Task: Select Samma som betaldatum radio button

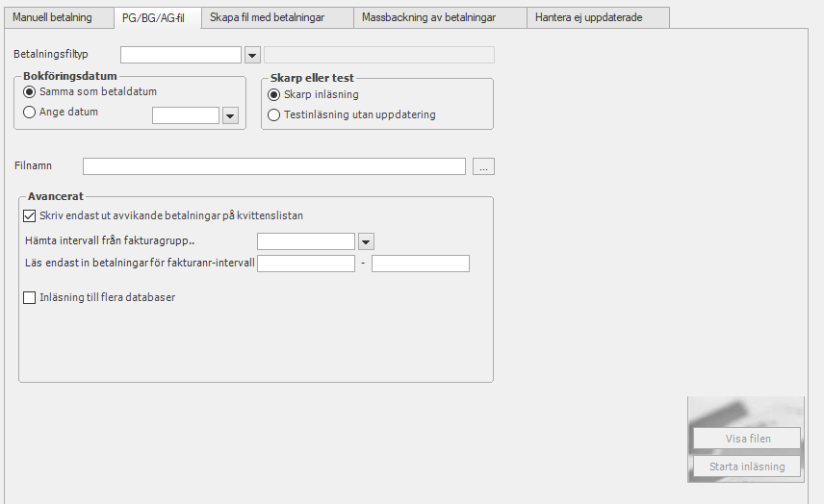Action: click(30, 92)
